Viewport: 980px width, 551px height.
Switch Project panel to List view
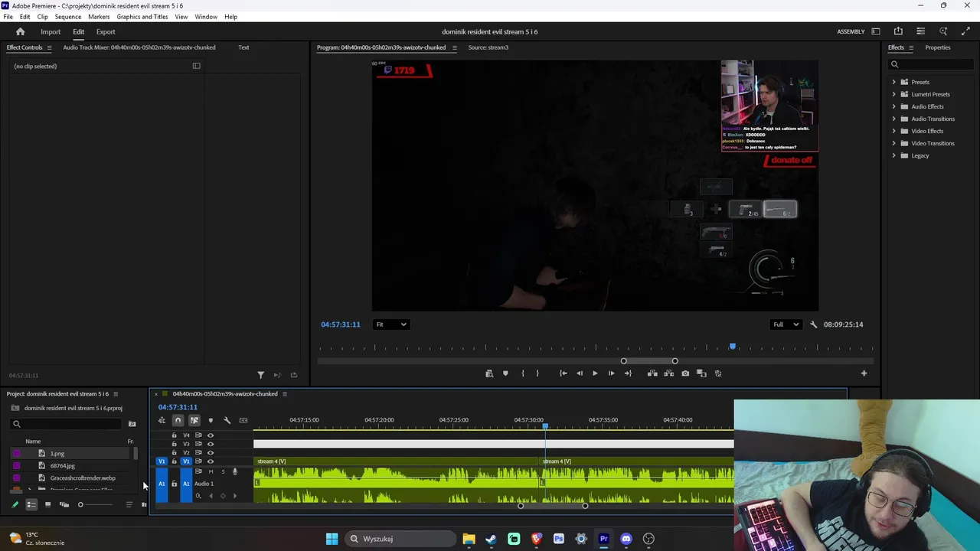[x=31, y=504]
